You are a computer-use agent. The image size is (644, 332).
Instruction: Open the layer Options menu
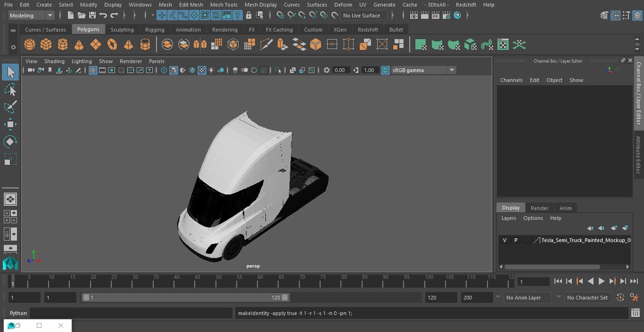(x=533, y=218)
